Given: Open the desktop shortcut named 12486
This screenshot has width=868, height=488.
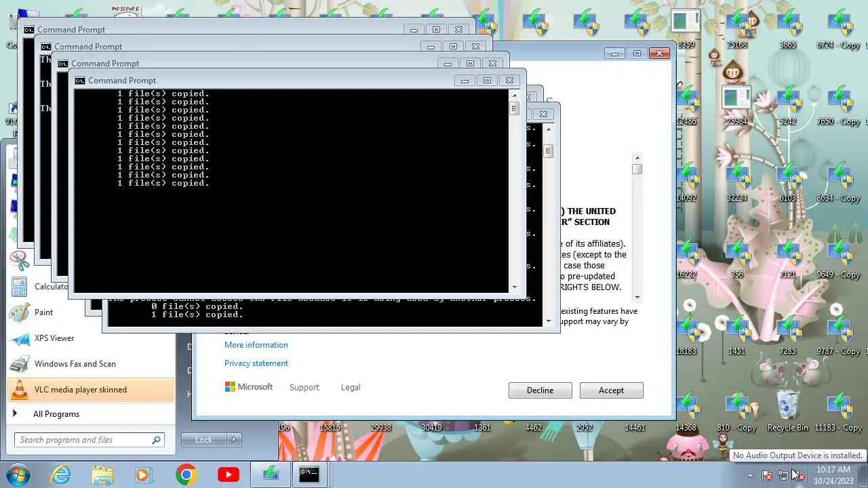Looking at the screenshot, I should coord(686,105).
